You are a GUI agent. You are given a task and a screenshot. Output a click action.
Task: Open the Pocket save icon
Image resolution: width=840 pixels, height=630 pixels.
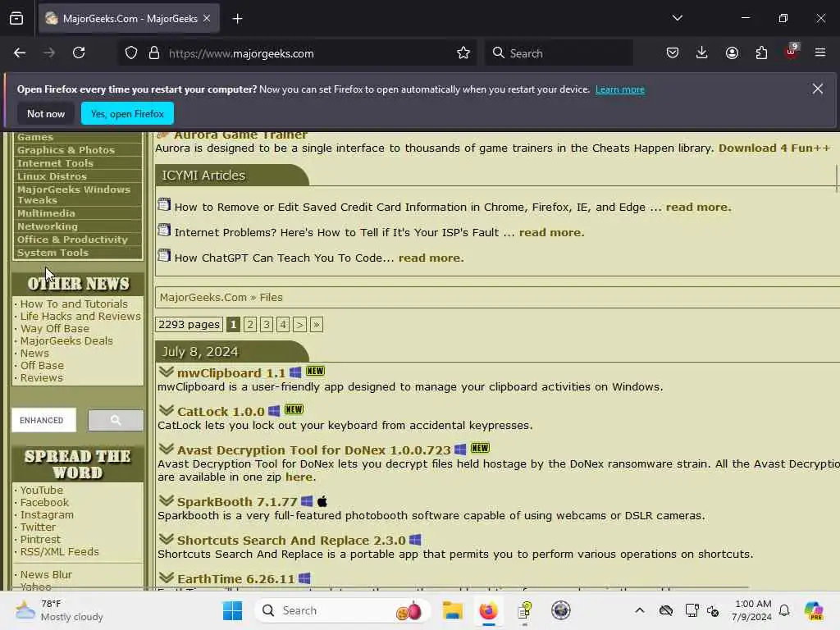673,52
